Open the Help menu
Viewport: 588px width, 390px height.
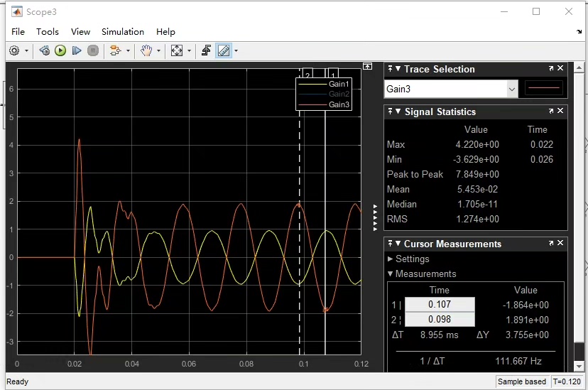[165, 32]
